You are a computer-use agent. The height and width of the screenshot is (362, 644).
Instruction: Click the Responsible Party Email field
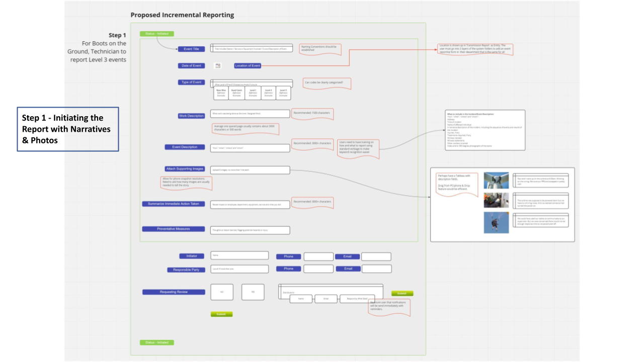(376, 269)
